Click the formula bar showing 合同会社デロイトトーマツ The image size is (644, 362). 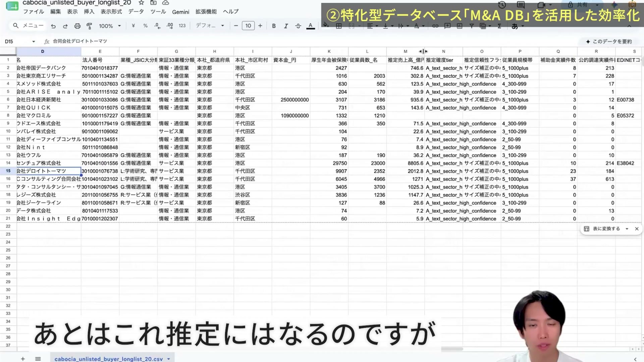click(x=80, y=41)
